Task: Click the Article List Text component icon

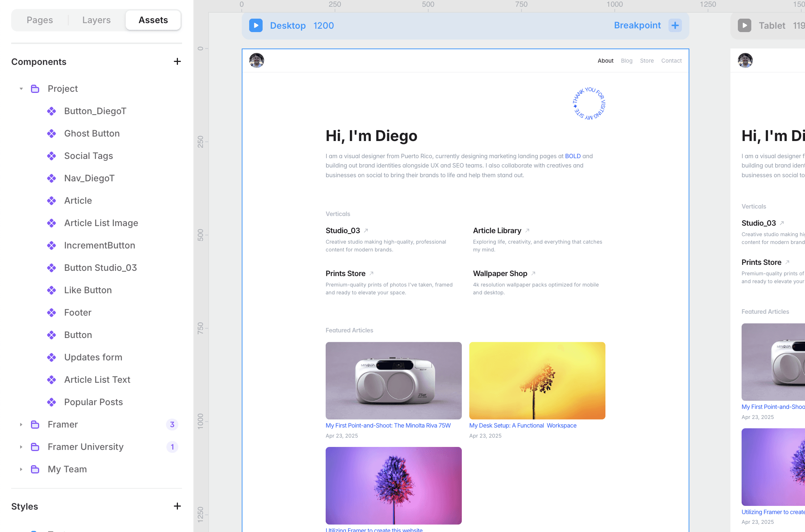Action: pyautogui.click(x=51, y=380)
